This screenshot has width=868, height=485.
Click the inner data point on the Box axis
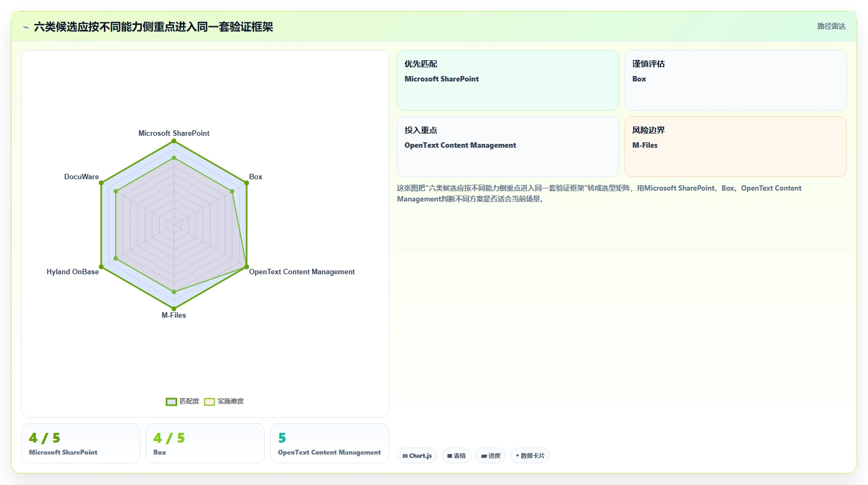[232, 191]
